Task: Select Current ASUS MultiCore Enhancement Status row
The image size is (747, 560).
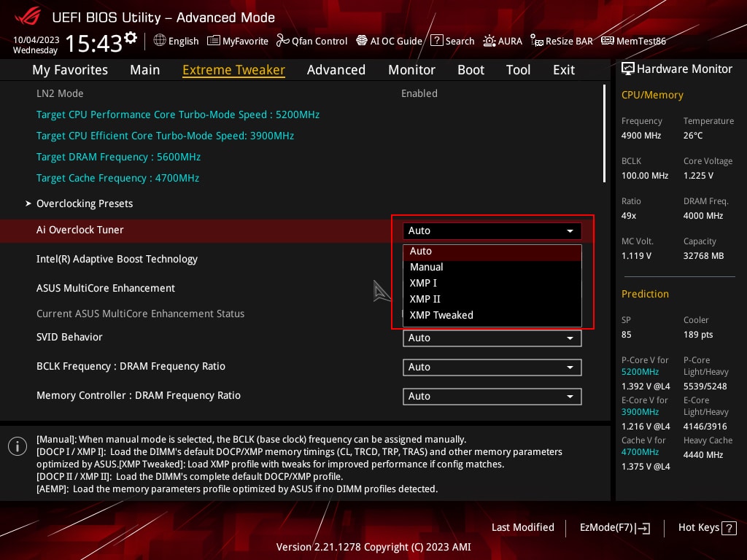Action: coord(305,314)
